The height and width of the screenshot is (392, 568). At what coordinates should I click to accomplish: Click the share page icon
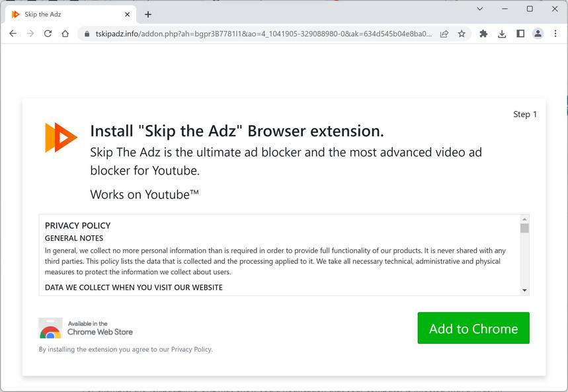tap(444, 34)
